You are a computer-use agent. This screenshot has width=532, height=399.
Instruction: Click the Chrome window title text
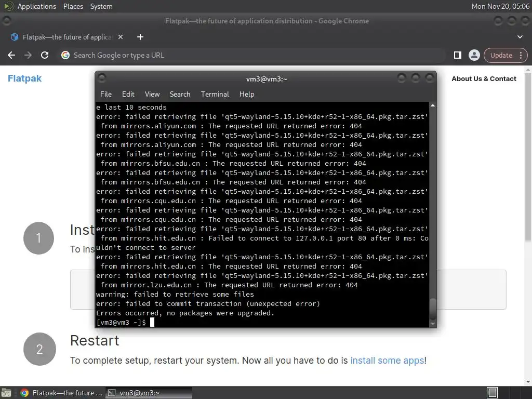[267, 21]
